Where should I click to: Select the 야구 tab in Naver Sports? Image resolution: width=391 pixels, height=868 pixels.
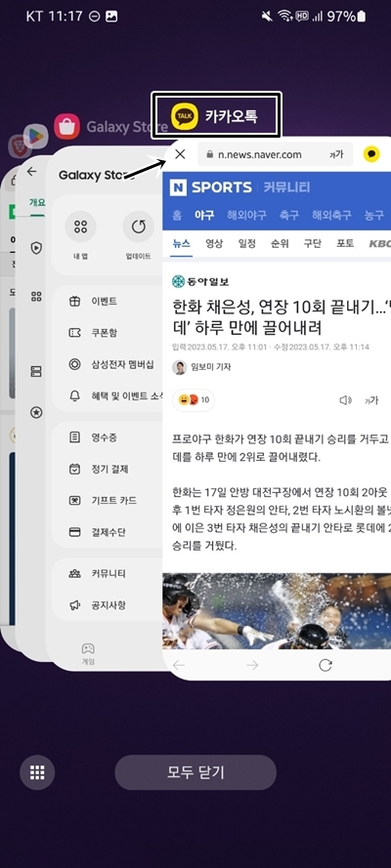204,216
